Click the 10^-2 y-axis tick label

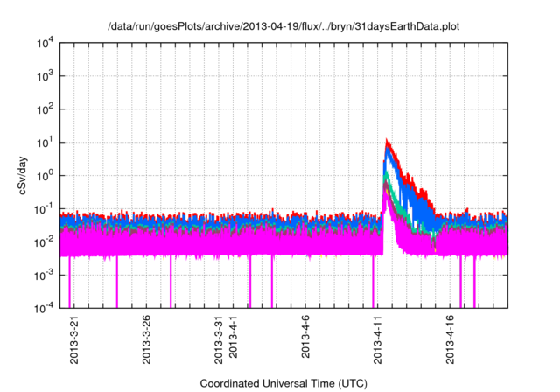pyautogui.click(x=45, y=241)
